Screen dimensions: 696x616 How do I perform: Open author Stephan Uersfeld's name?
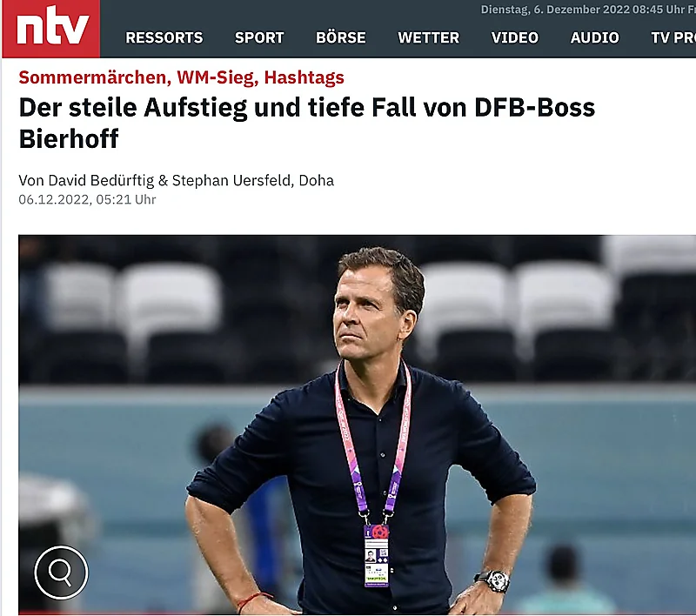[232, 181]
